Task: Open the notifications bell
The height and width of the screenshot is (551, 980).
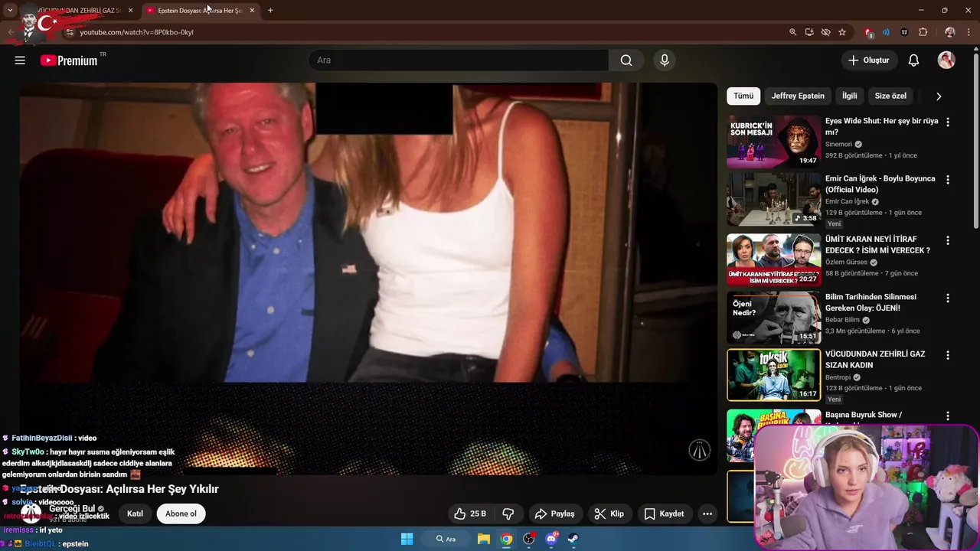Action: (913, 60)
